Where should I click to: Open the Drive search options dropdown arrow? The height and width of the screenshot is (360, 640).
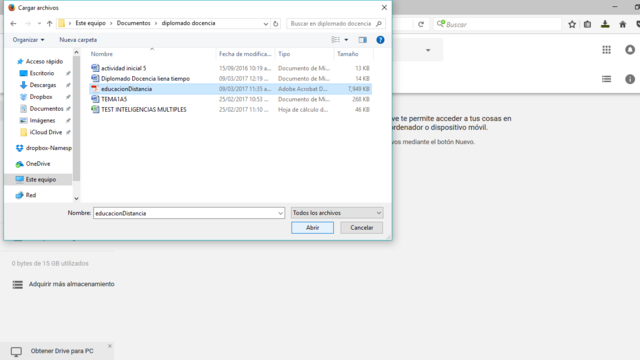(x=428, y=50)
